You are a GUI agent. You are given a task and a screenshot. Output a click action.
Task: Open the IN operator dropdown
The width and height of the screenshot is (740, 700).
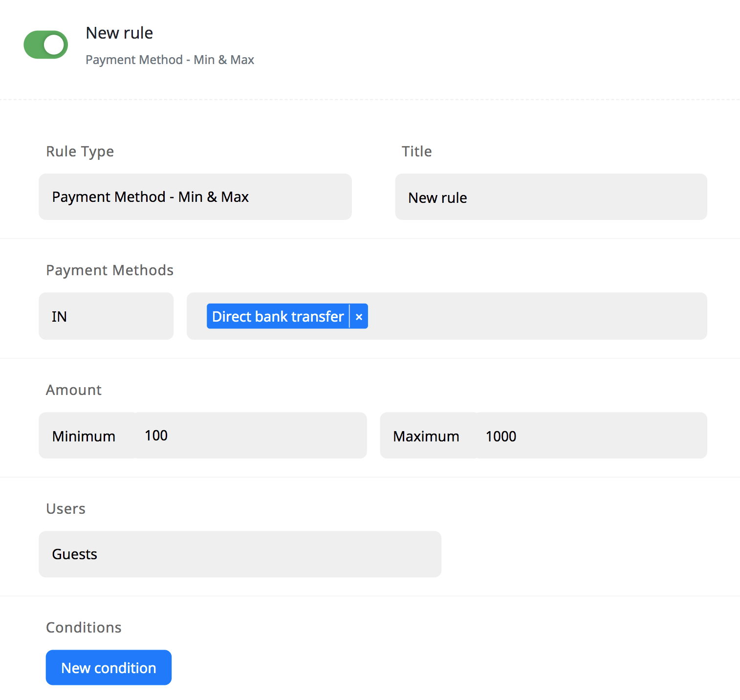106,316
